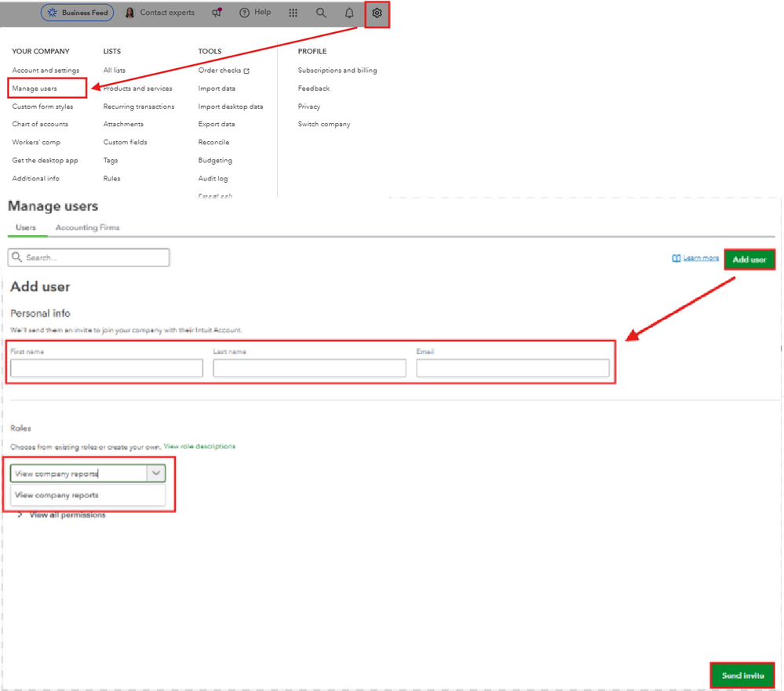Click the Send invite button
The height and width of the screenshot is (691, 784).
pos(742,675)
